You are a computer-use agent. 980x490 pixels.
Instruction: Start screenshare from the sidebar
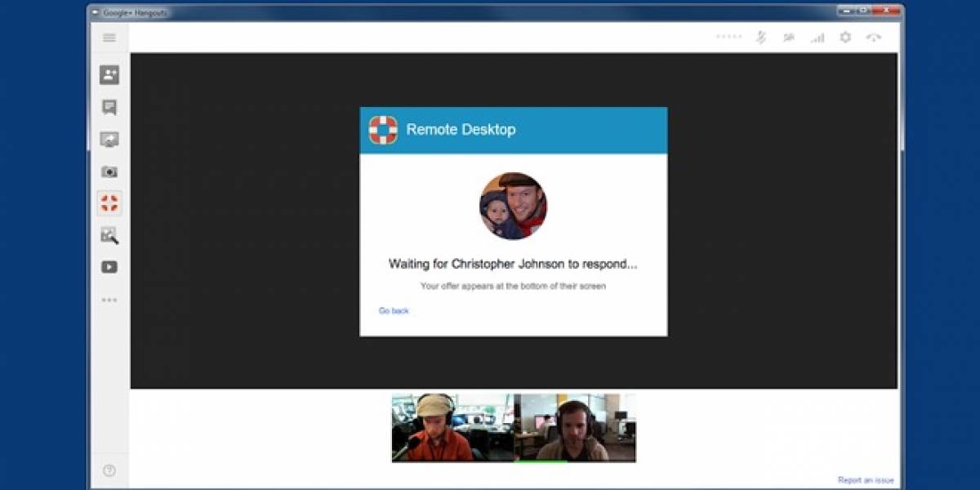(109, 140)
